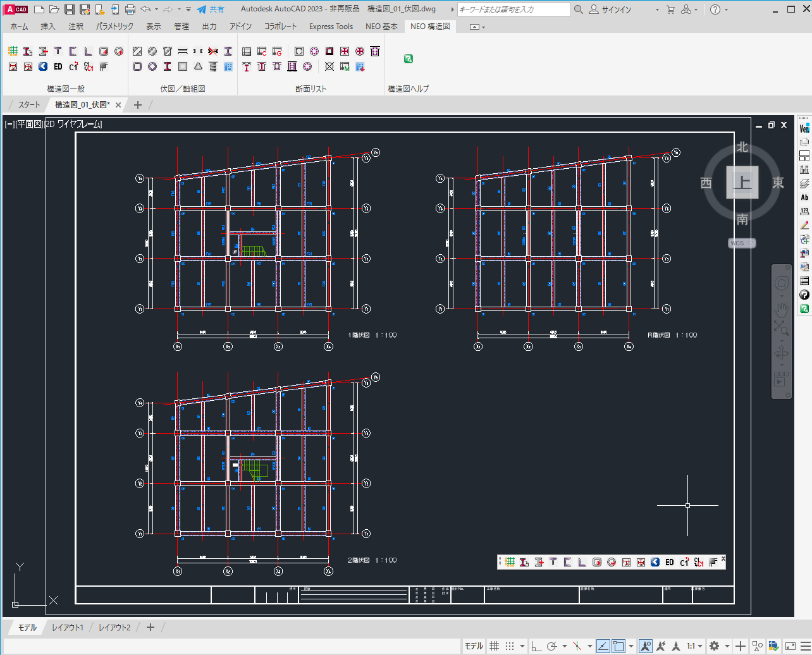Toggle ortho mode in status bar
This screenshot has height=655, width=812.
(536, 646)
